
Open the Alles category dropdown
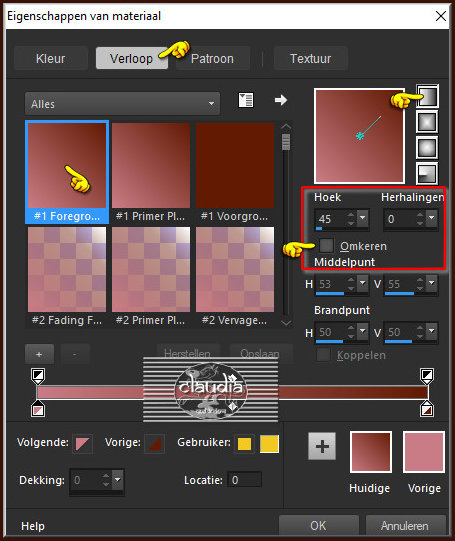pyautogui.click(x=122, y=104)
